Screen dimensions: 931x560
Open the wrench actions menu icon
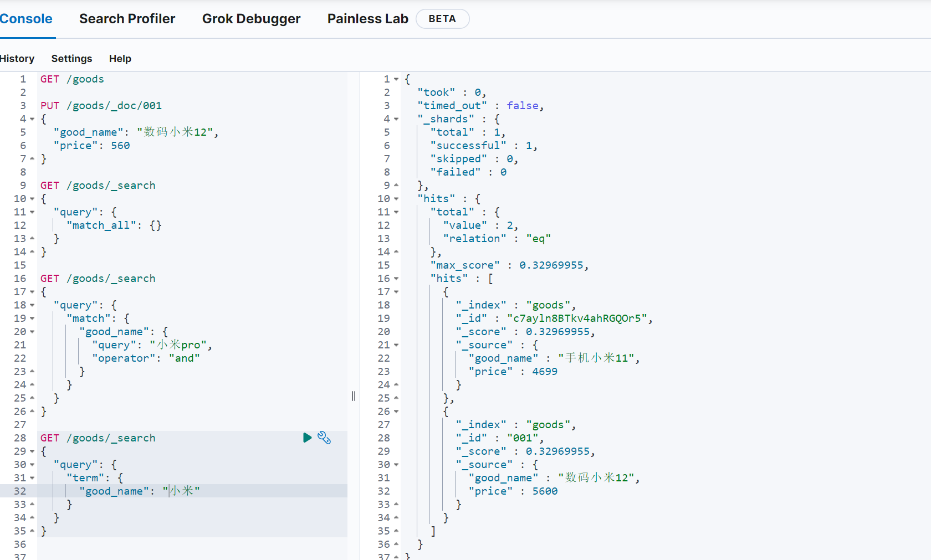point(324,438)
